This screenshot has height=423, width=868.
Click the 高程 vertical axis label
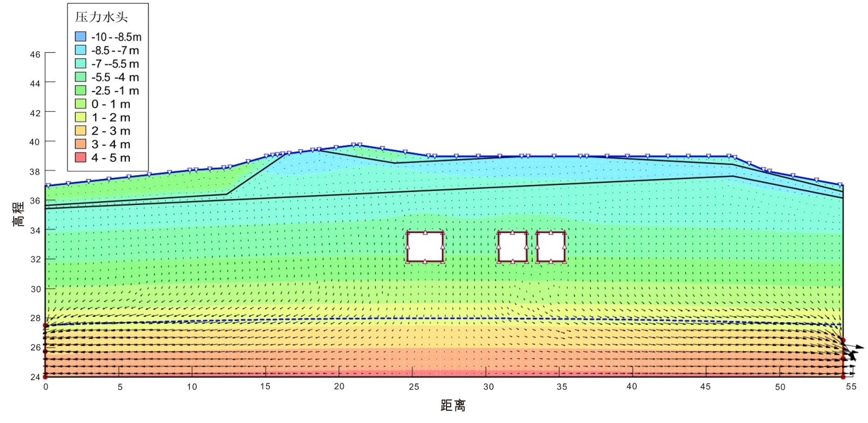pyautogui.click(x=19, y=214)
